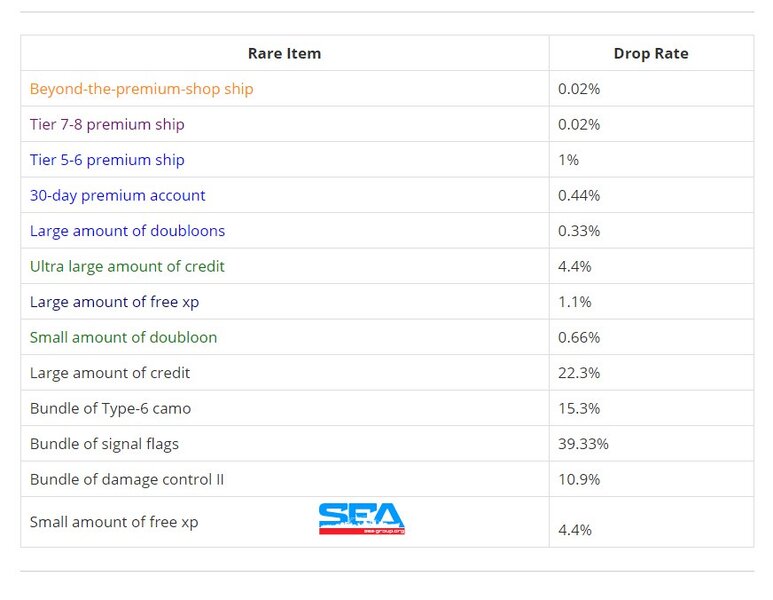
Task: Click the Bundle of Type-6 camo row
Action: (110, 408)
